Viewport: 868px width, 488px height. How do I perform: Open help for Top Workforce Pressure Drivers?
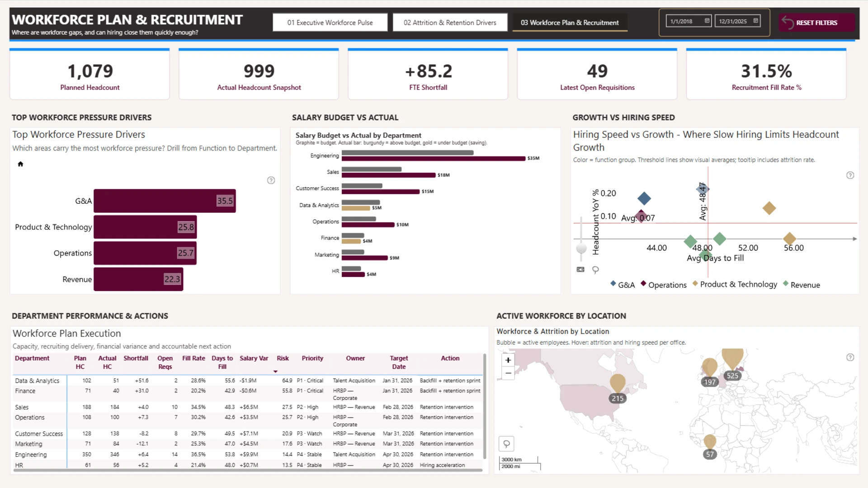pos(271,180)
